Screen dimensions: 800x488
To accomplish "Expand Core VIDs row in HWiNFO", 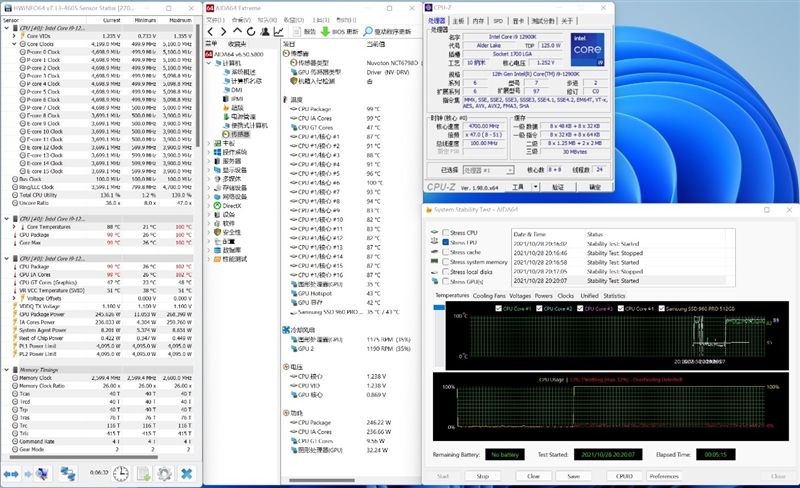I will click(14, 36).
